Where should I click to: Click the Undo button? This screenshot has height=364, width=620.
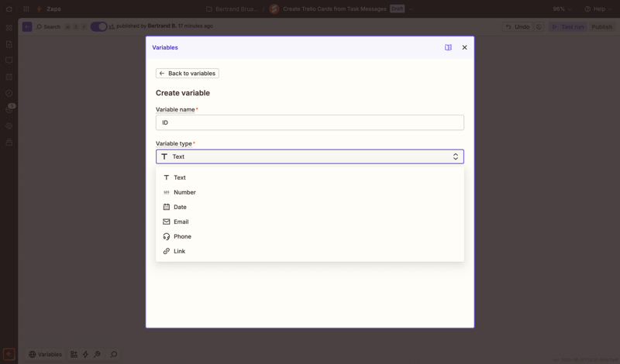coord(518,26)
